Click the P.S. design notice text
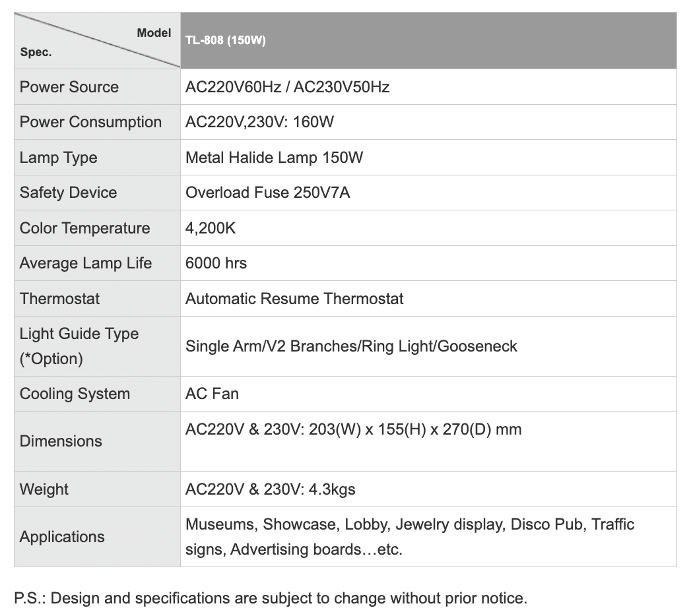Image resolution: width=689 pixels, height=616 pixels. pyautogui.click(x=271, y=599)
